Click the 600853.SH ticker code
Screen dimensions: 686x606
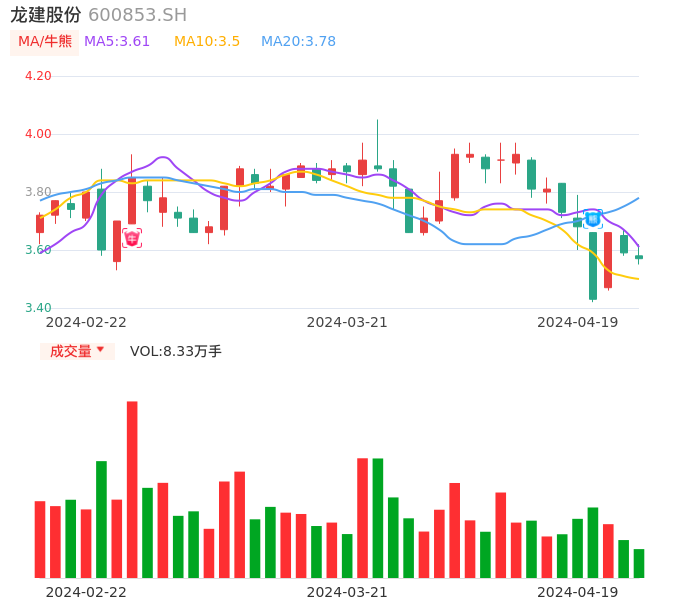point(137,15)
